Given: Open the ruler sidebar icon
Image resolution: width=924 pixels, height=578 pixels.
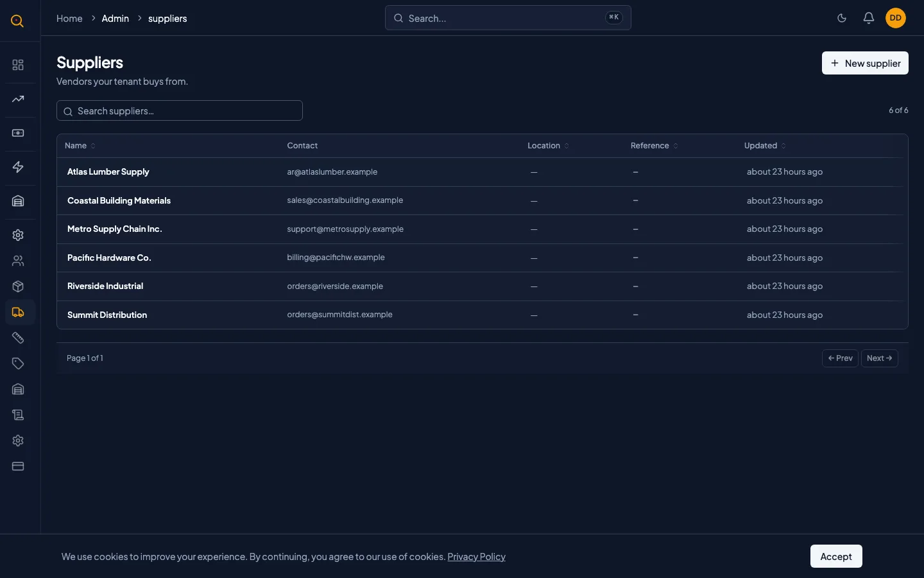Looking at the screenshot, I should pos(18,338).
